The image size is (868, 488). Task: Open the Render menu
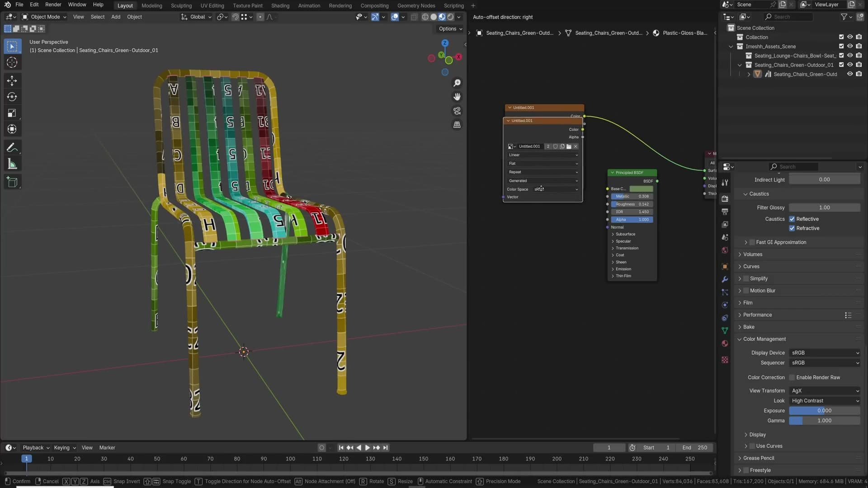(53, 5)
